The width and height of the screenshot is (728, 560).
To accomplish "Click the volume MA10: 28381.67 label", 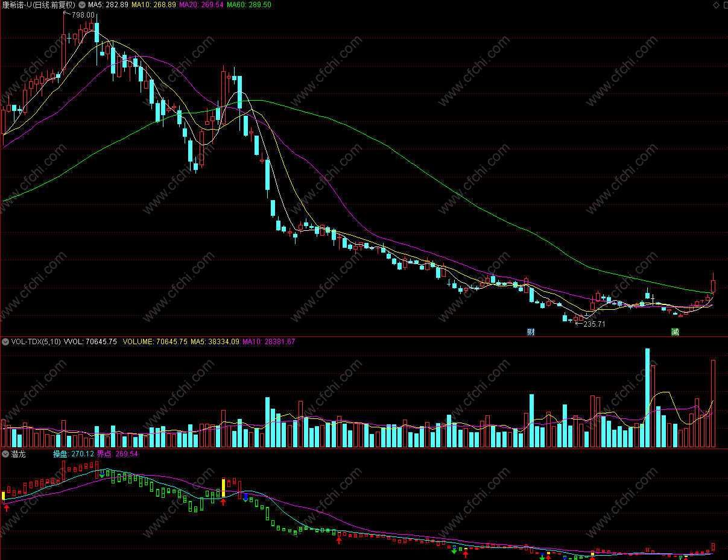I will click(x=268, y=342).
